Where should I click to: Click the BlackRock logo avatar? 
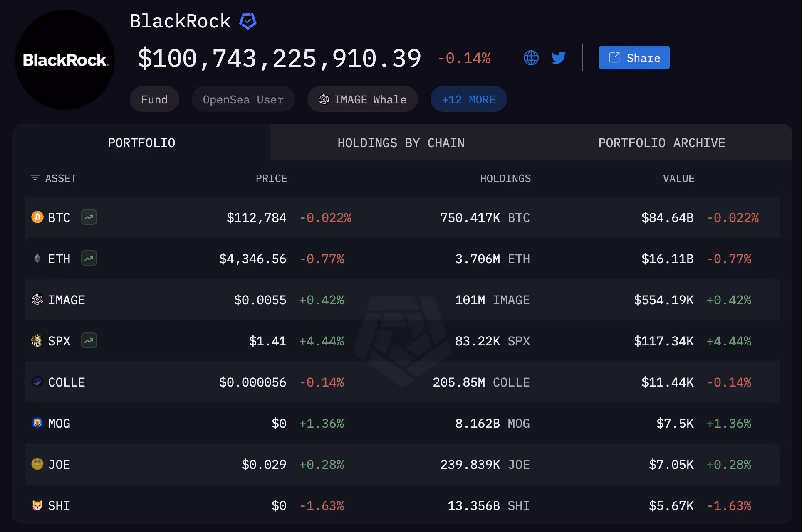click(x=65, y=60)
